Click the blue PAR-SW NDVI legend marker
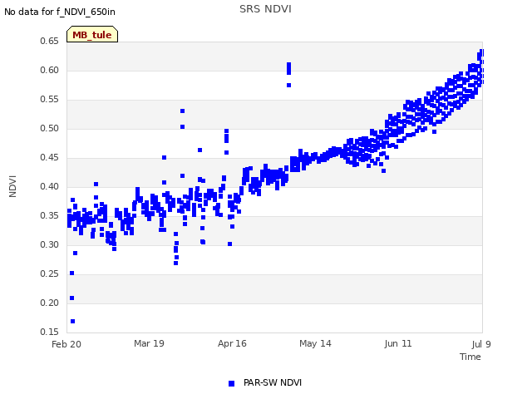This screenshot has height=399, width=532. (231, 383)
